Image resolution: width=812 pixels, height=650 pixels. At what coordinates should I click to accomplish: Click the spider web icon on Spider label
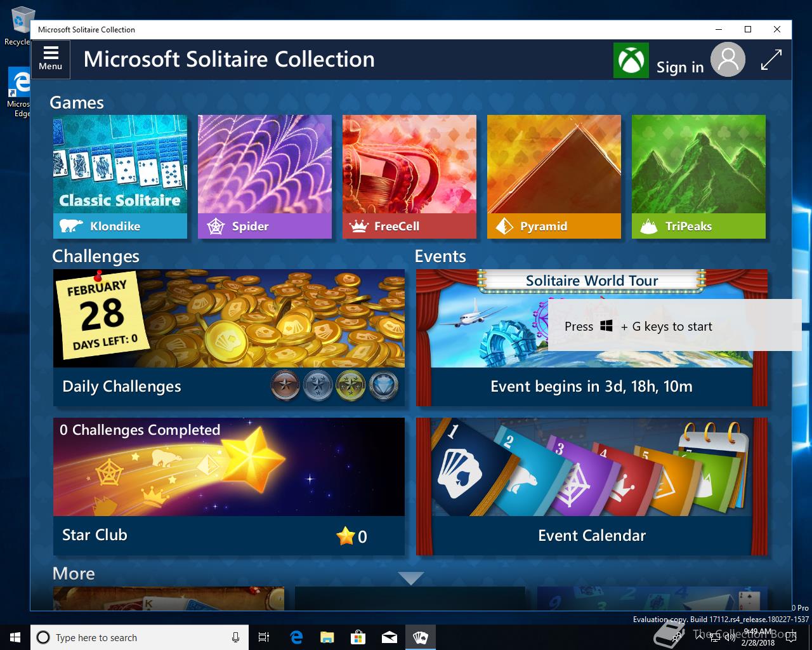click(x=216, y=226)
